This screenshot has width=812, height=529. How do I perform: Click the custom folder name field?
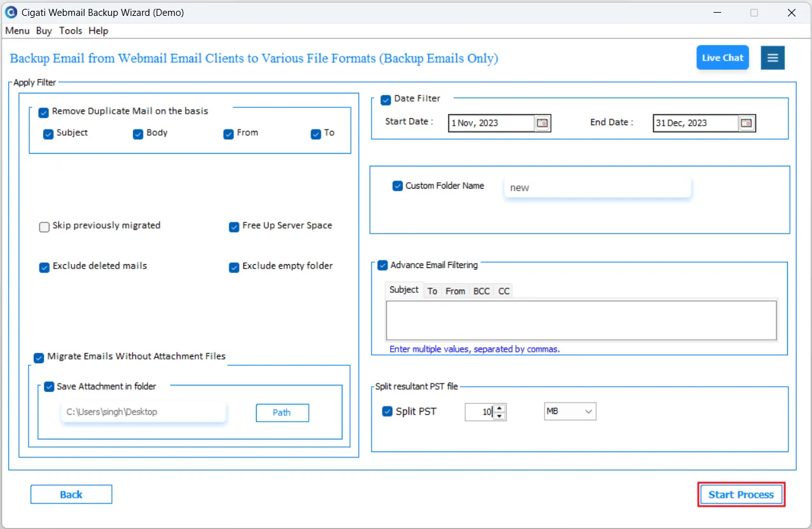click(x=597, y=187)
